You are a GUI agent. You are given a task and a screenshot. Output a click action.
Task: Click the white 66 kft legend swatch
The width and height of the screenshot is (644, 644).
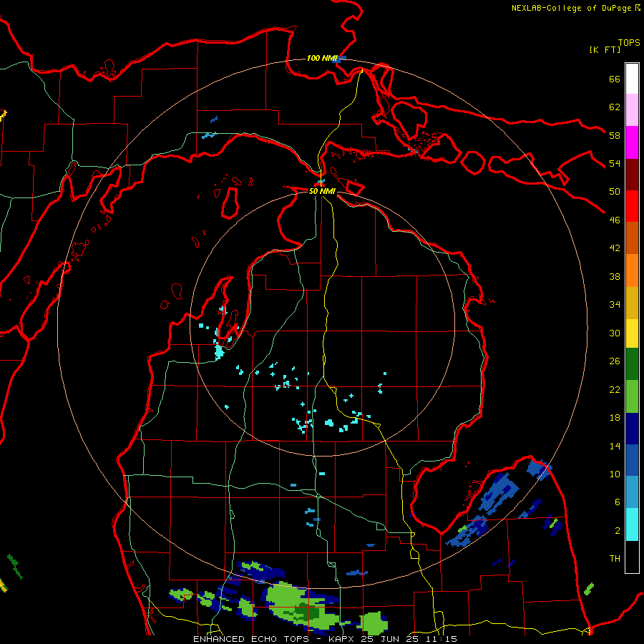(x=632, y=79)
